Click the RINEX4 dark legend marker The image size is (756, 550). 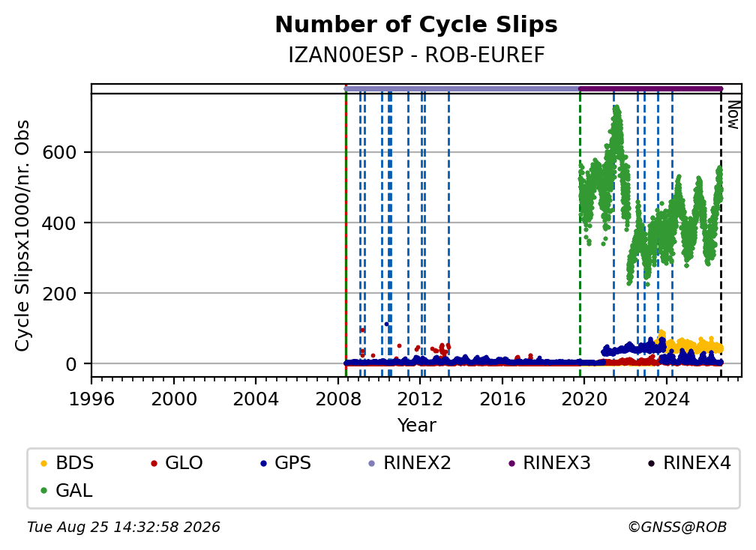(651, 464)
